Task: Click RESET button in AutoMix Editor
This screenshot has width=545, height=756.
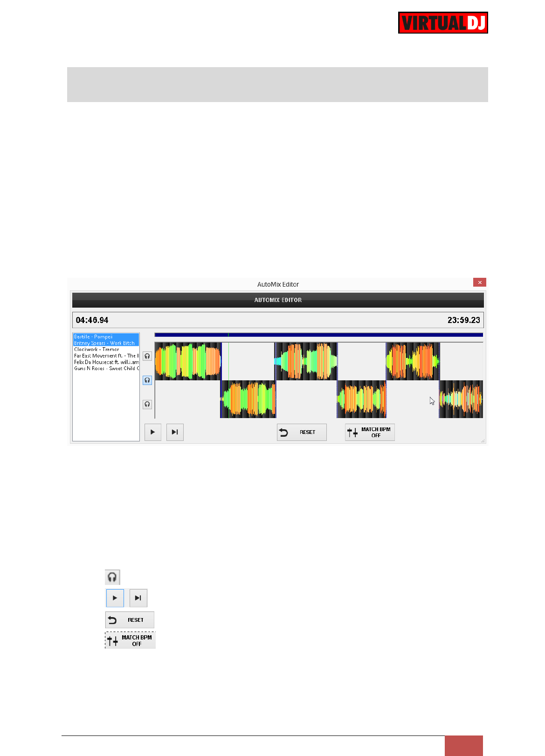Action: point(302,432)
